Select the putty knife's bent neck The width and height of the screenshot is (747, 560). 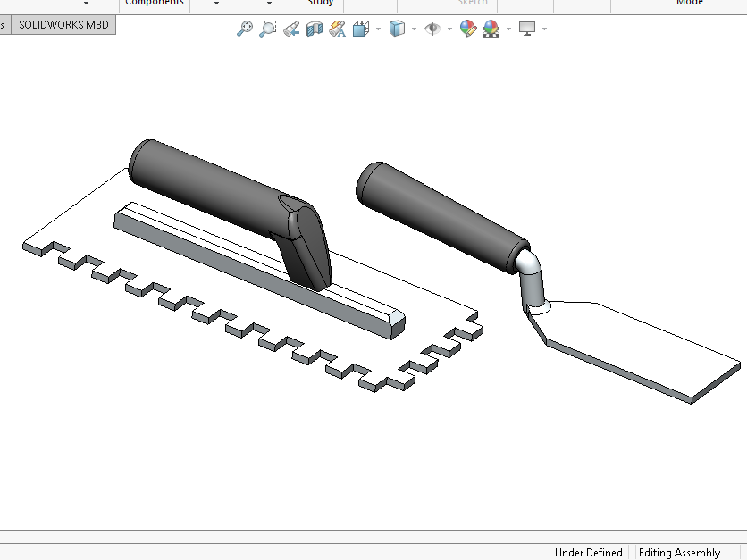coord(531,281)
